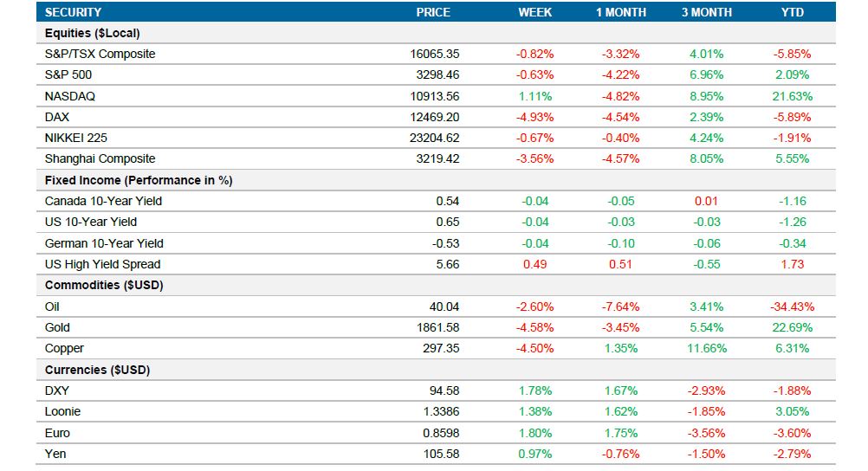Click DAX weekly value -4.93%

(x=534, y=118)
